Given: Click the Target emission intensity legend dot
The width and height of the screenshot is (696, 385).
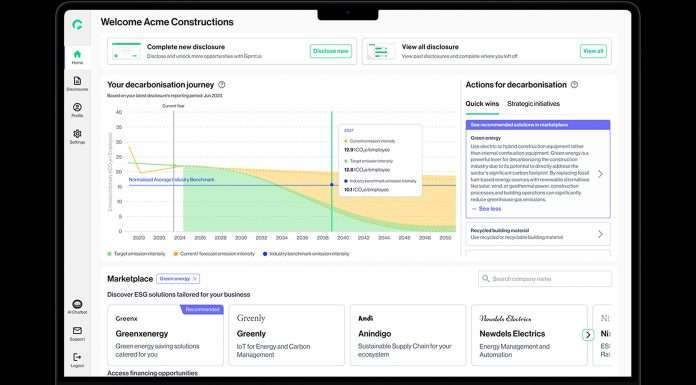Looking at the screenshot, I should click(x=110, y=254).
